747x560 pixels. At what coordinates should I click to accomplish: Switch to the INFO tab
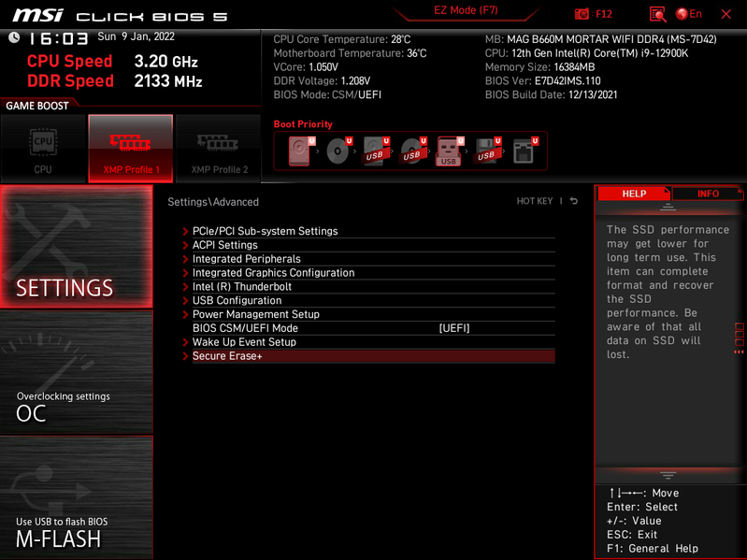tap(708, 194)
